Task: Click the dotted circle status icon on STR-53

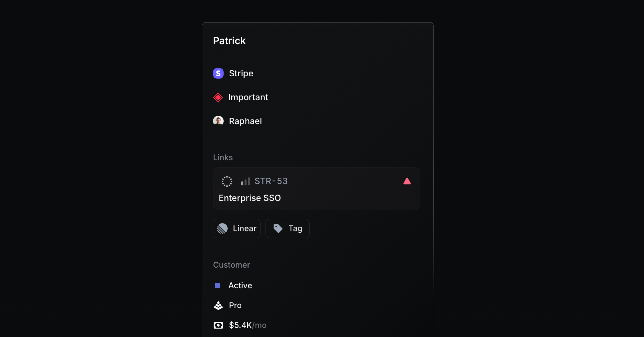Action: [227, 181]
